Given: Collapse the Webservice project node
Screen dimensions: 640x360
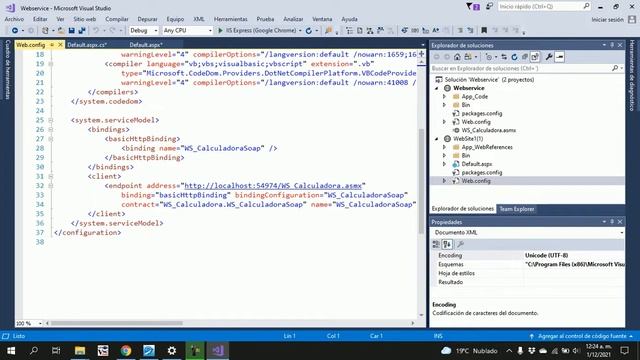Looking at the screenshot, I should [x=437, y=88].
